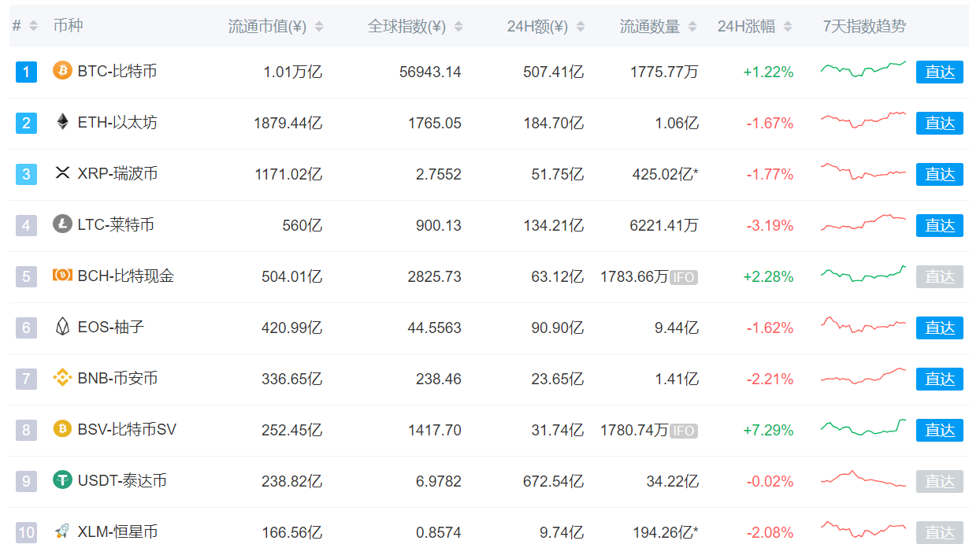
Task: Click XRP circulating supply 425.02亿*
Action: [666, 175]
